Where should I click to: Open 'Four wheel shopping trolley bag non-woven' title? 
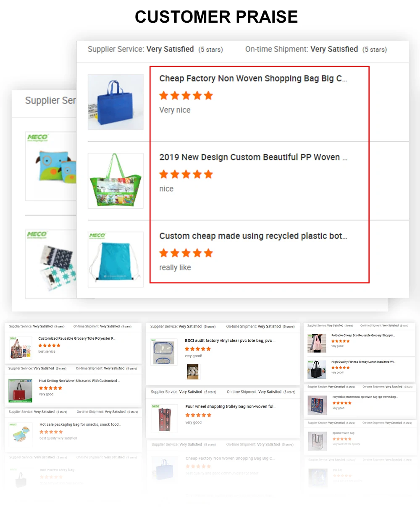[231, 406]
